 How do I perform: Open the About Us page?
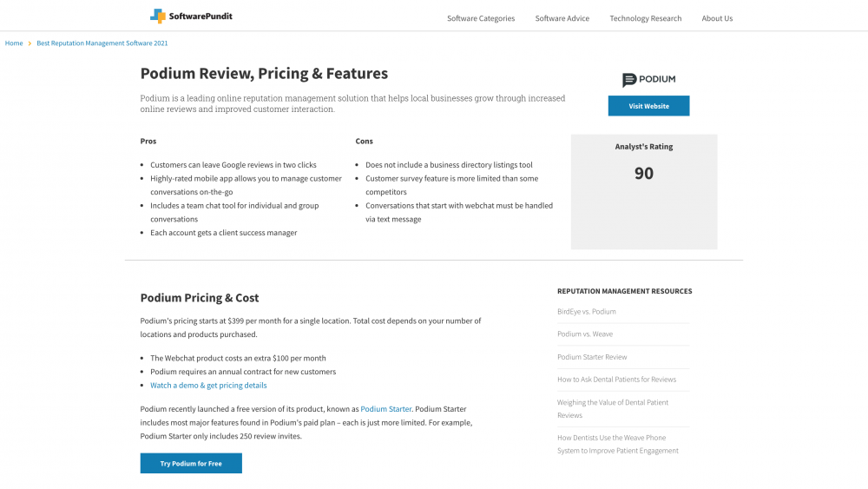pyautogui.click(x=717, y=18)
